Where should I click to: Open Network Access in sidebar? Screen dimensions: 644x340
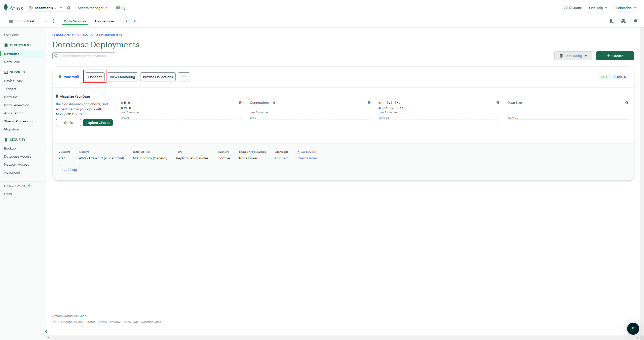pos(16,164)
